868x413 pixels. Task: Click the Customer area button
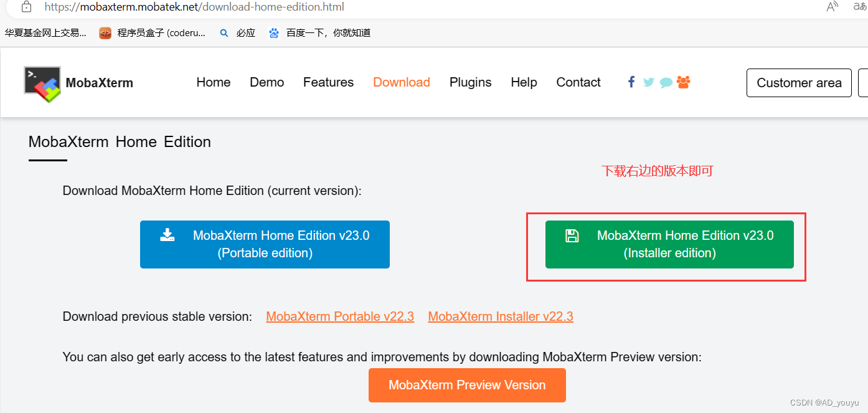click(x=799, y=82)
